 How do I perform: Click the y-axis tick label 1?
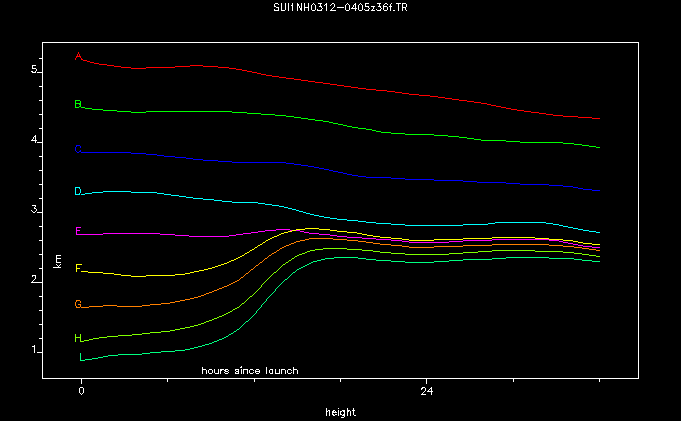pos(33,350)
